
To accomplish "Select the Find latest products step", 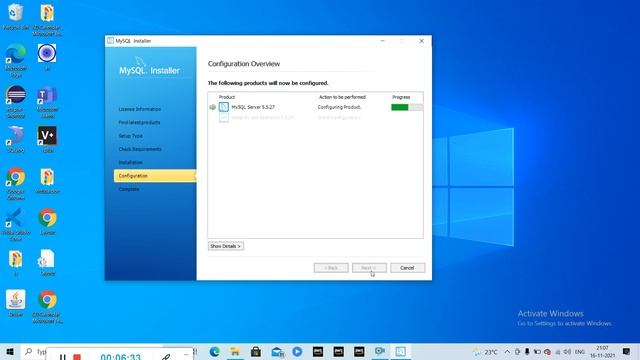I will tap(139, 122).
